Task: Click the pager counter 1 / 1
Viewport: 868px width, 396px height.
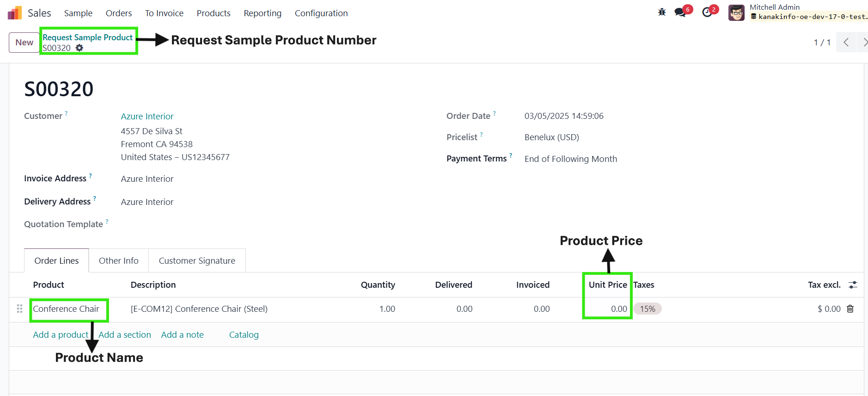Action: pos(822,43)
